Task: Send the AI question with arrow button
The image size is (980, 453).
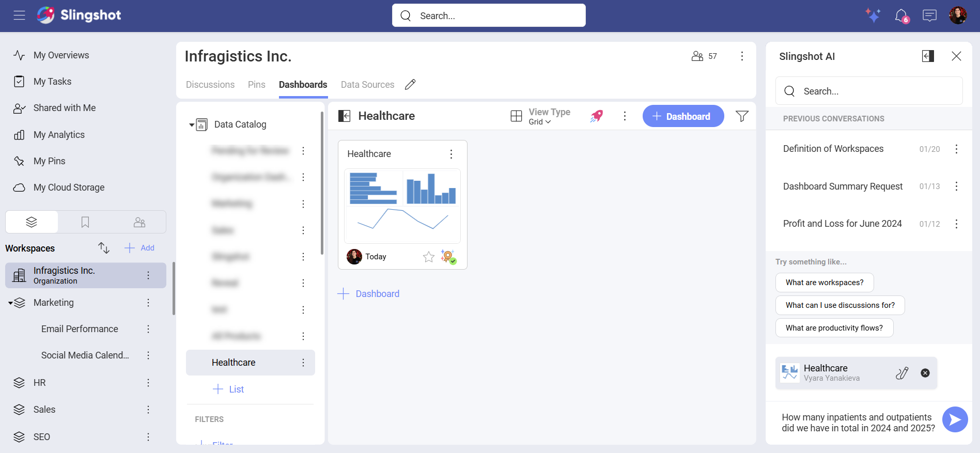Action: pos(955,419)
